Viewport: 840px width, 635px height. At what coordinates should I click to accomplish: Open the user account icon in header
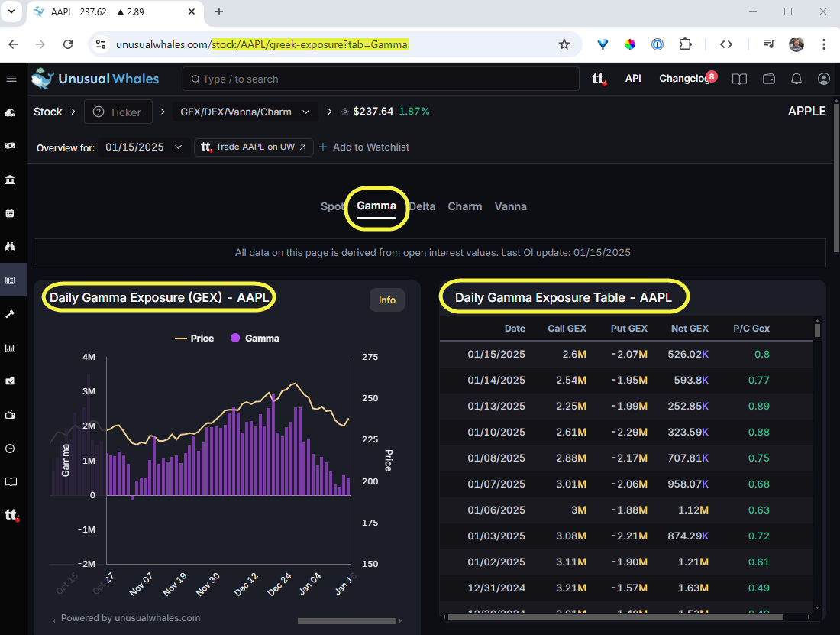pos(824,79)
